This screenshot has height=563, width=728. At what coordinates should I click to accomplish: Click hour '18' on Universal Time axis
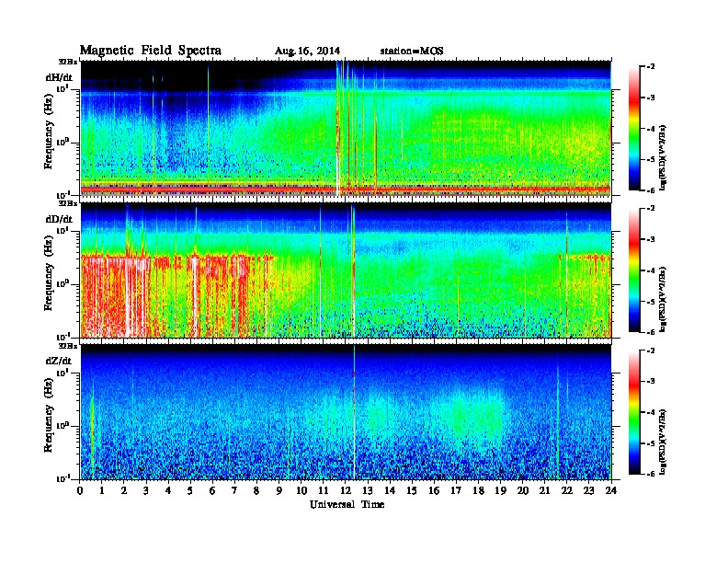[x=478, y=490]
